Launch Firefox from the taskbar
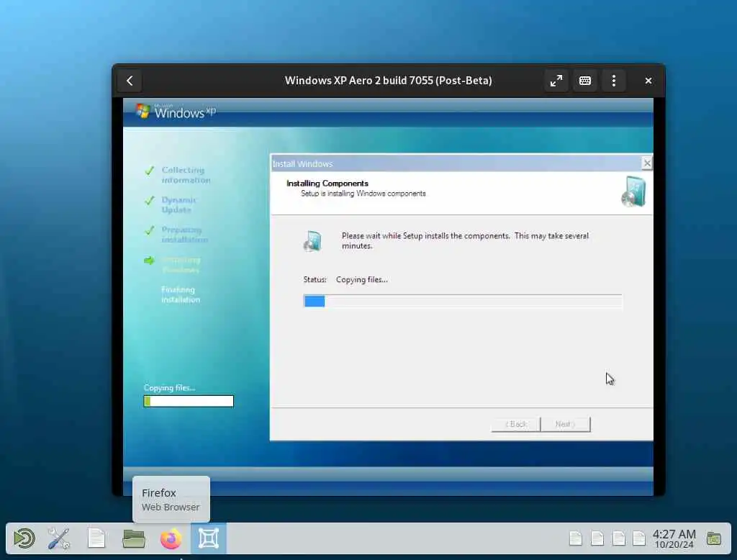This screenshot has width=737, height=560. click(171, 538)
